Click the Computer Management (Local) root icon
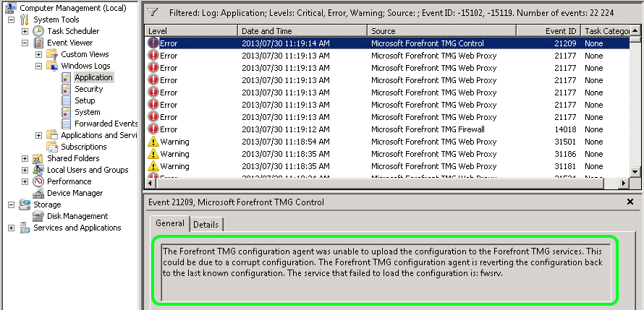644x310 pixels. tap(11, 7)
